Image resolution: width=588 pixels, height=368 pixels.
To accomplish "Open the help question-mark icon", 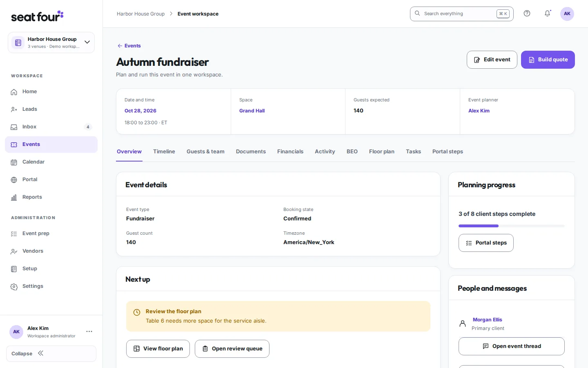I will click(527, 13).
